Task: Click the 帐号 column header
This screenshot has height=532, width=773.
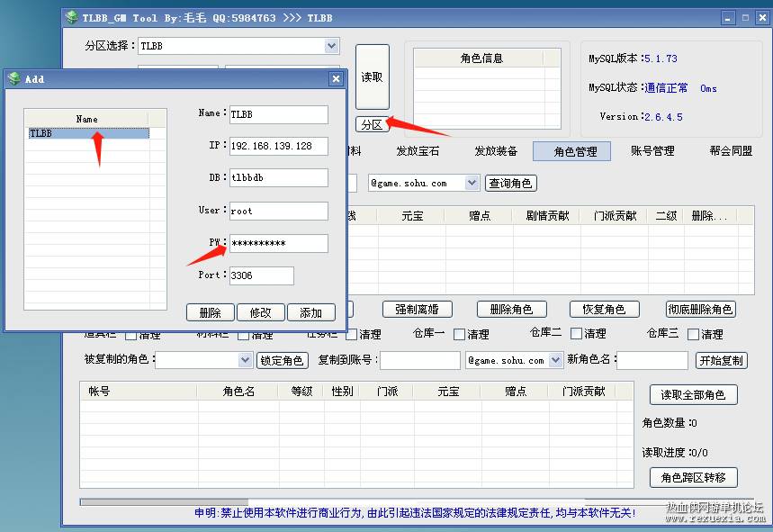Action: [x=138, y=392]
